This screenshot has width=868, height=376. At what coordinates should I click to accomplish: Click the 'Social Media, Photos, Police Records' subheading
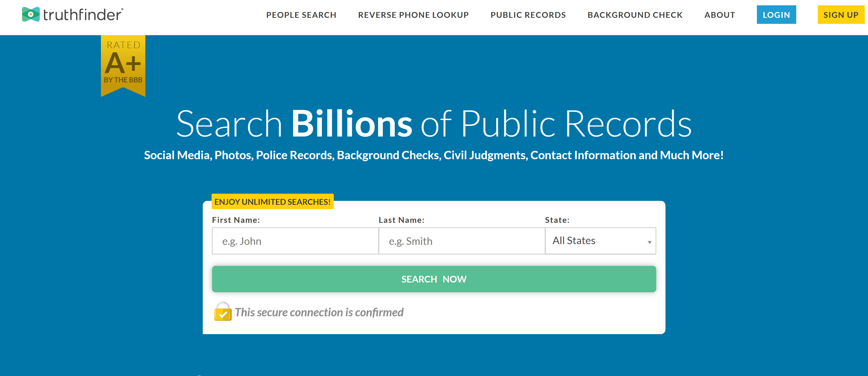[x=434, y=155]
